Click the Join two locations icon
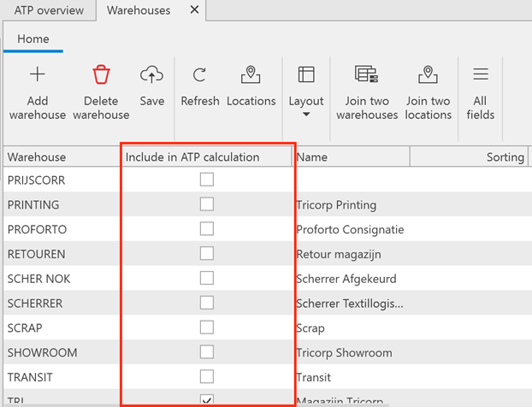Viewport: 532px width, 407px height. [429, 75]
